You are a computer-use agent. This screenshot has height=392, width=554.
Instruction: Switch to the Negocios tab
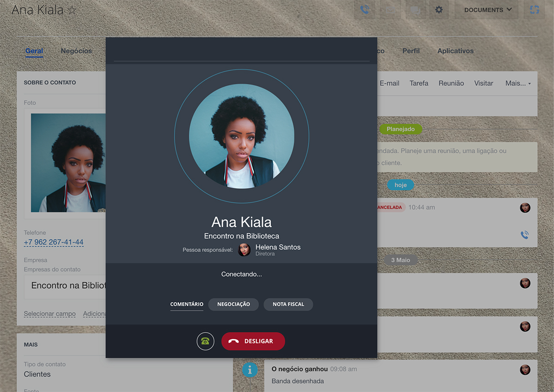point(76,51)
